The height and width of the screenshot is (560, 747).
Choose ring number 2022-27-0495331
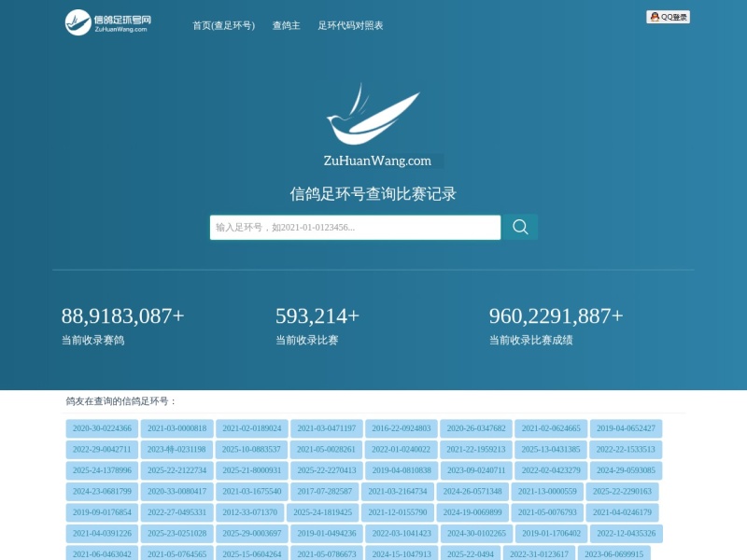click(176, 512)
